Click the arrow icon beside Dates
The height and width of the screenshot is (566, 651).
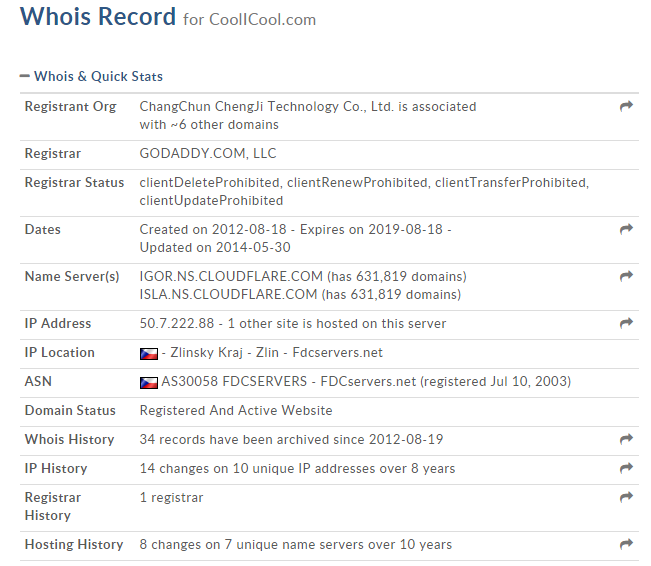626,229
